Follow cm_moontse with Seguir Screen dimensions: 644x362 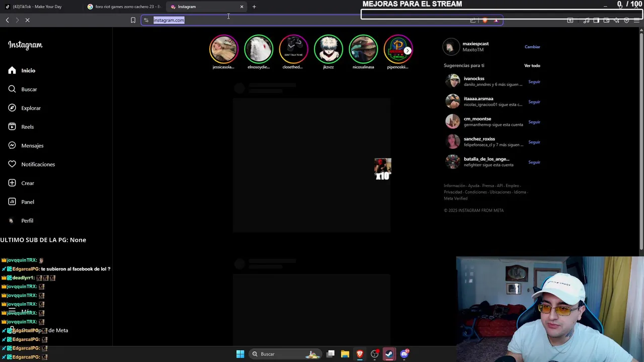(534, 122)
